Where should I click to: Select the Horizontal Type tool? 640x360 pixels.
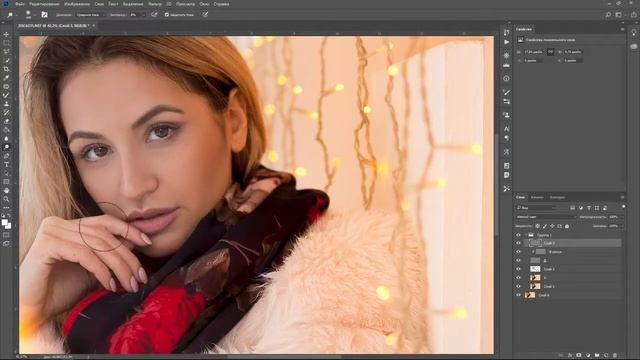coord(6,164)
